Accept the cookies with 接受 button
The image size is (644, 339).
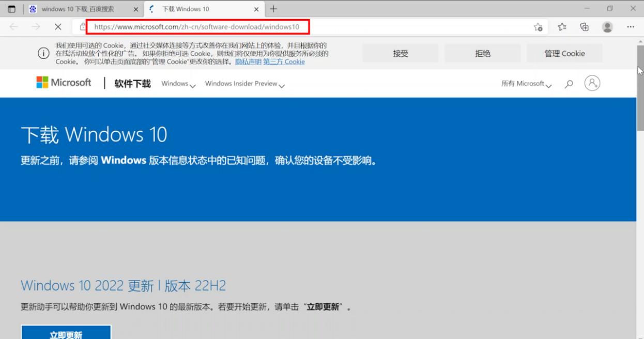click(x=400, y=53)
